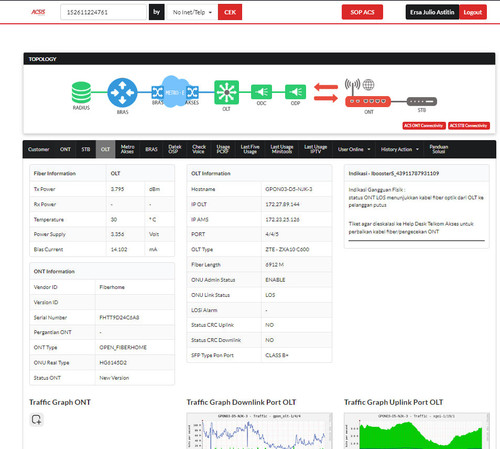This screenshot has width=500, height=449.
Task: Click the Tx Power value 3.795
Action: pyautogui.click(x=117, y=189)
